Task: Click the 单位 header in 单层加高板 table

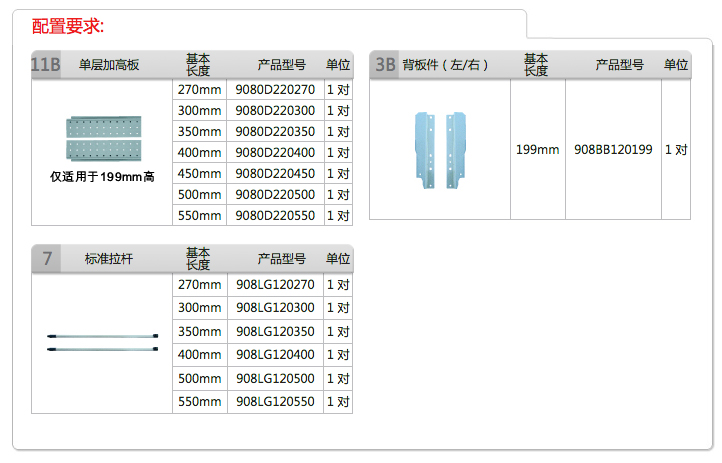Action: pyautogui.click(x=338, y=65)
